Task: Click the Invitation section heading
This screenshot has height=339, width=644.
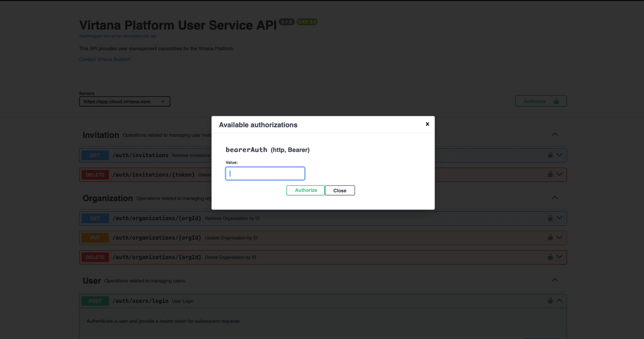Action: 101,135
